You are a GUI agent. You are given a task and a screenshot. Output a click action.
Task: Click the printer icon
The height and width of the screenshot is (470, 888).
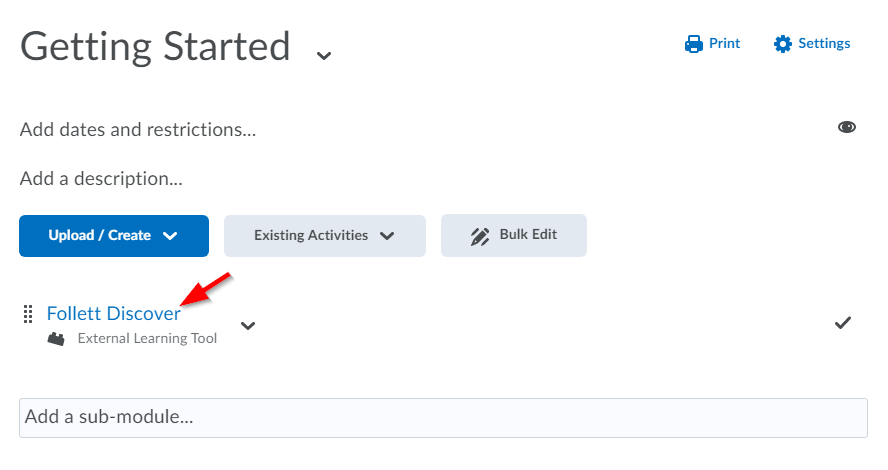coord(694,44)
